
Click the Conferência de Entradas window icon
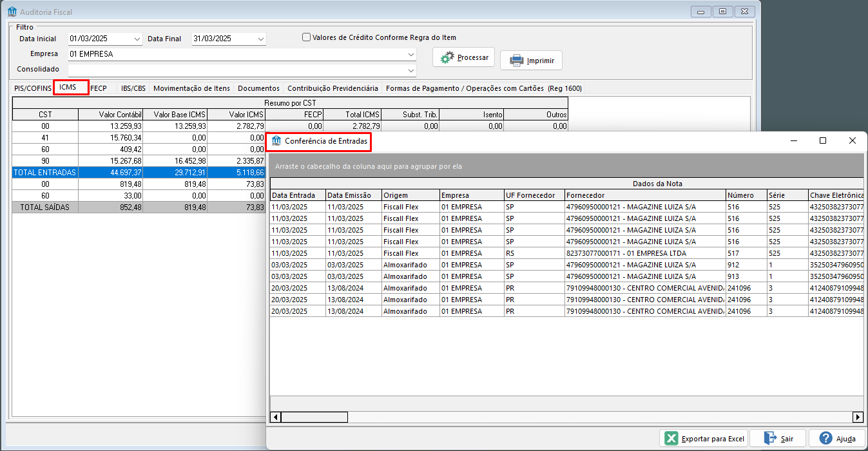point(276,140)
